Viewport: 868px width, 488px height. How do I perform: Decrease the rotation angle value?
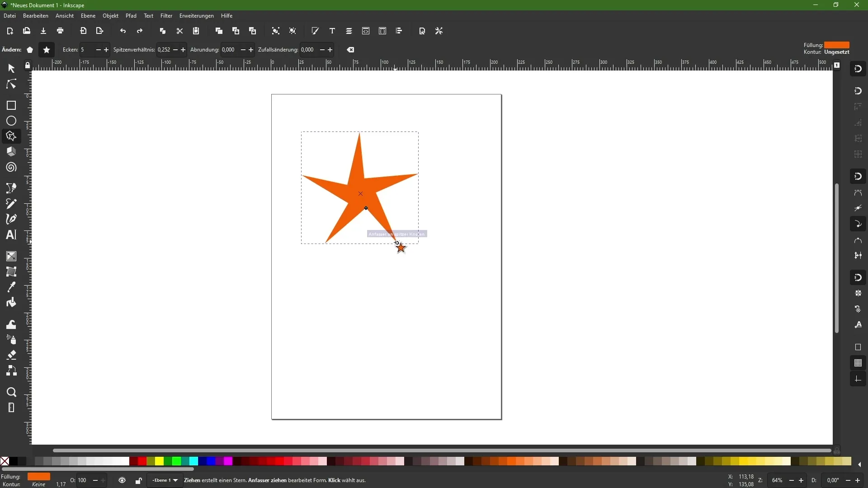pos(848,481)
